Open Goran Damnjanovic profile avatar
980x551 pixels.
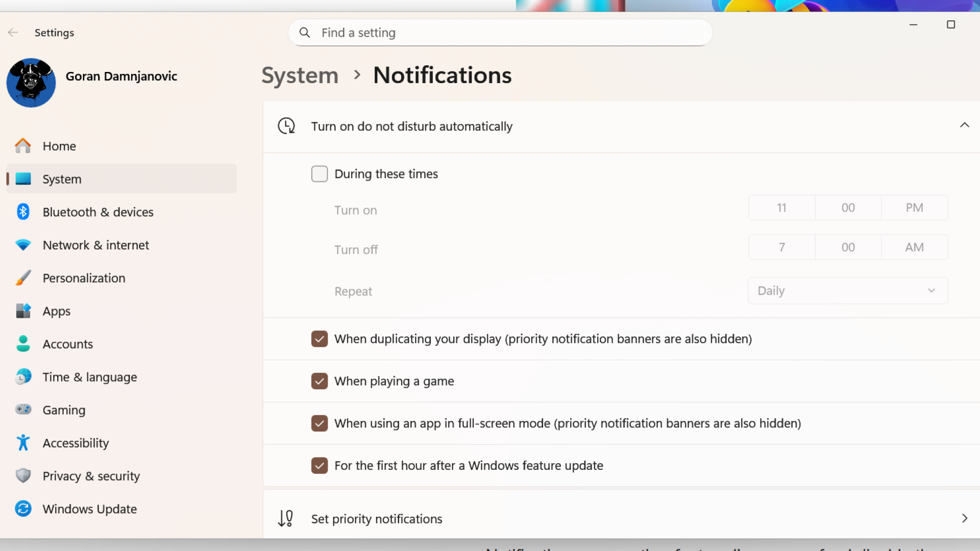[31, 83]
